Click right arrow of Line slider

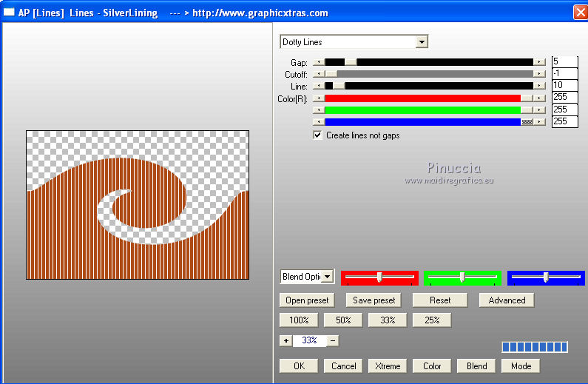click(x=540, y=86)
